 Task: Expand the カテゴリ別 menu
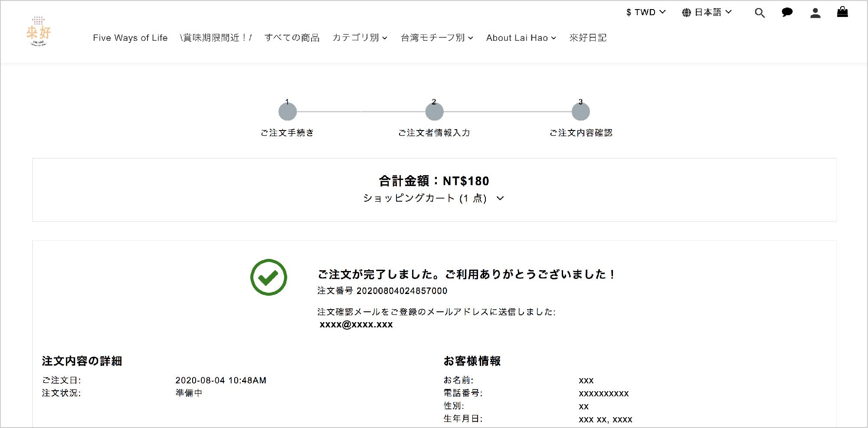click(360, 38)
